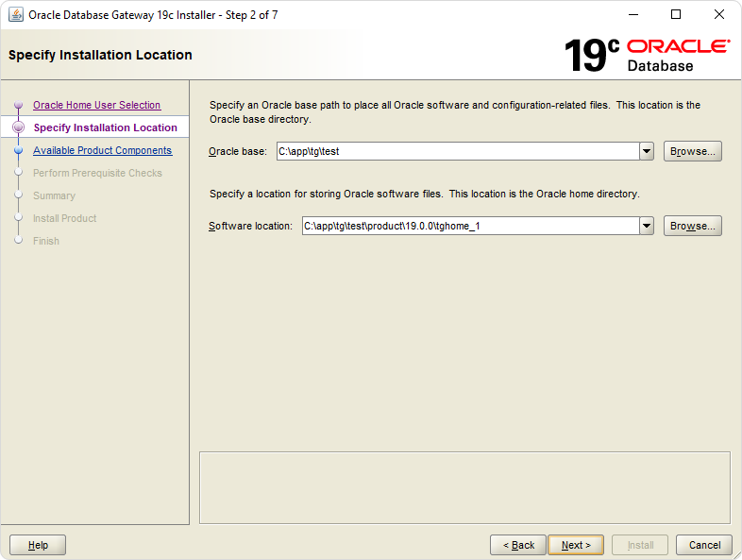Click the 'Perform Prerequisite Checks' step text

click(97, 173)
